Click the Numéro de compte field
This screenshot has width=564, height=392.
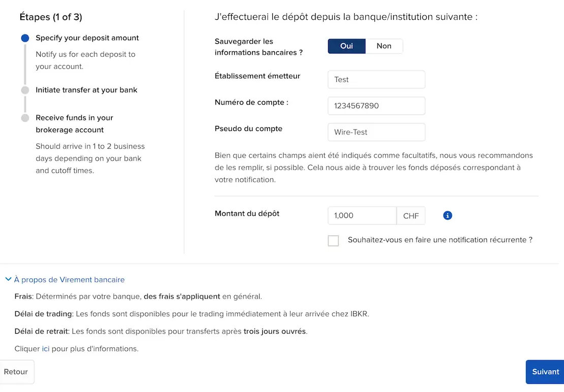pos(376,106)
